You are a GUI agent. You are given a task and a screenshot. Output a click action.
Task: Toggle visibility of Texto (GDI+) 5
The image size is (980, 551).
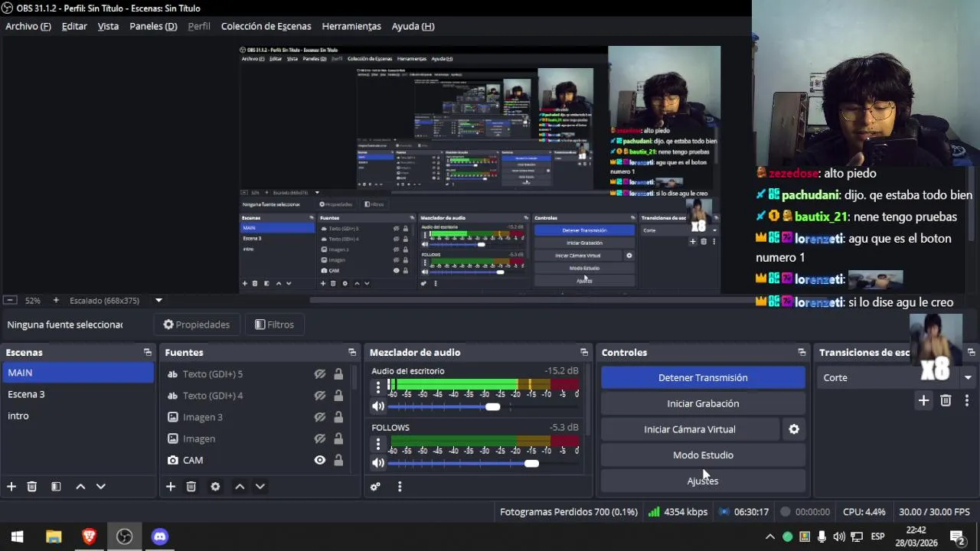pyautogui.click(x=320, y=374)
